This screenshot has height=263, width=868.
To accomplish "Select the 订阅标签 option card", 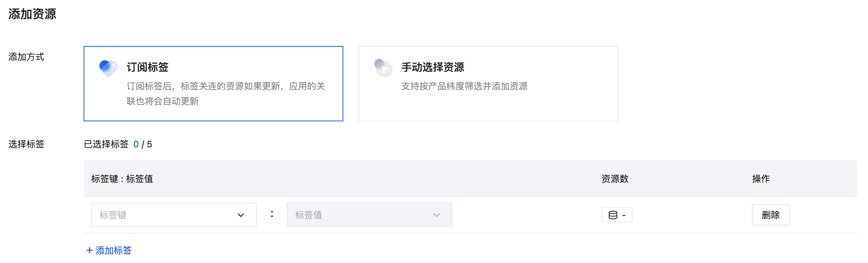I will 213,84.
